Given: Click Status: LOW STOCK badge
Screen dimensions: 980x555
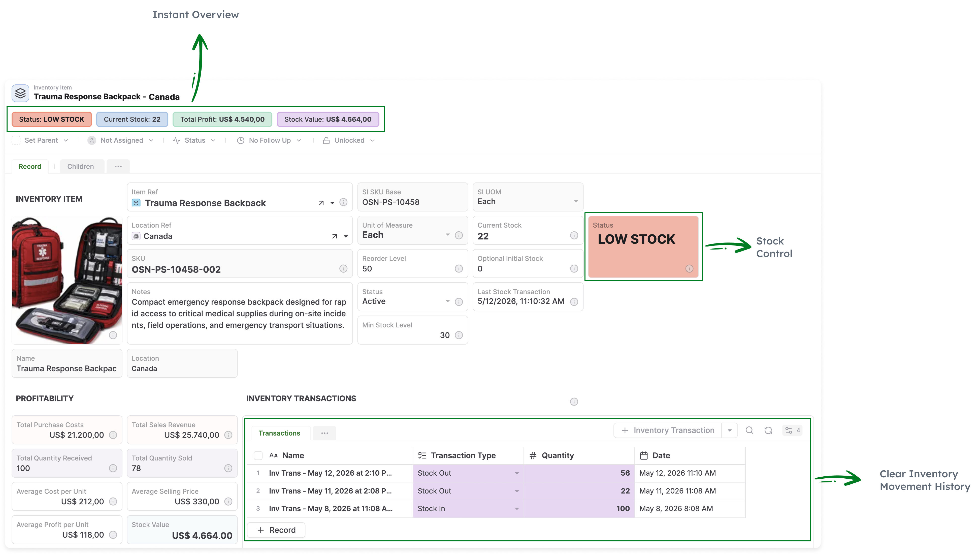Looking at the screenshot, I should (51, 119).
